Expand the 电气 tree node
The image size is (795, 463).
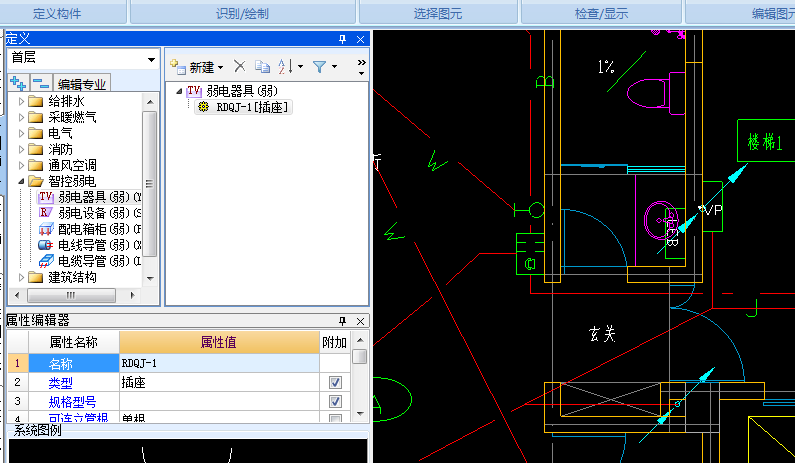click(21, 133)
